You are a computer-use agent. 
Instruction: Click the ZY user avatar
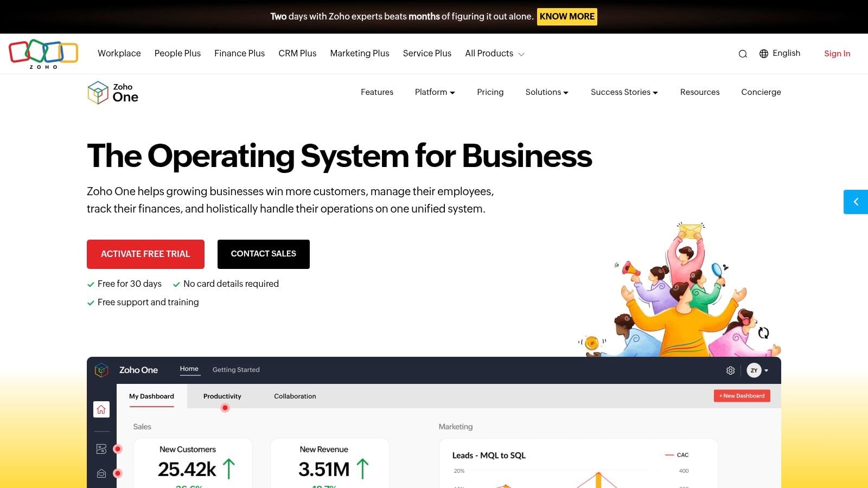pos(754,370)
